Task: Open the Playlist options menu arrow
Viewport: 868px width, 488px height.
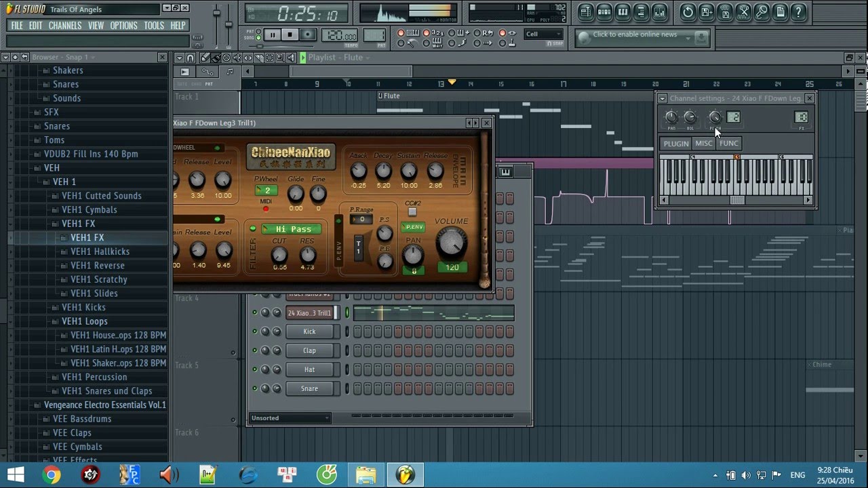Action: (178, 58)
